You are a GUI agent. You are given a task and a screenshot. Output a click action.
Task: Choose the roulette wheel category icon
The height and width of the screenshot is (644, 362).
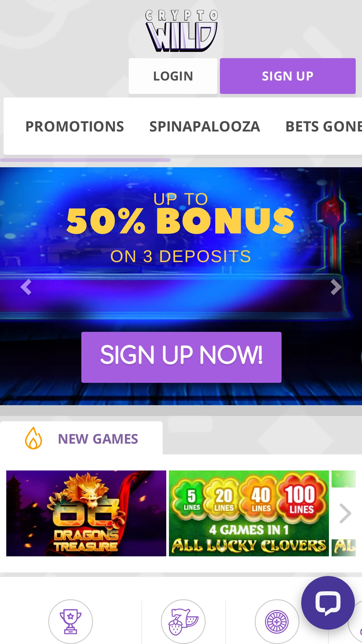pos(277,622)
